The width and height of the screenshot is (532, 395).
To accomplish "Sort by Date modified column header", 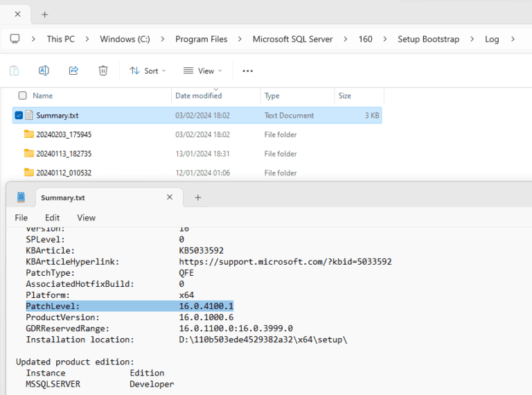I will point(198,96).
